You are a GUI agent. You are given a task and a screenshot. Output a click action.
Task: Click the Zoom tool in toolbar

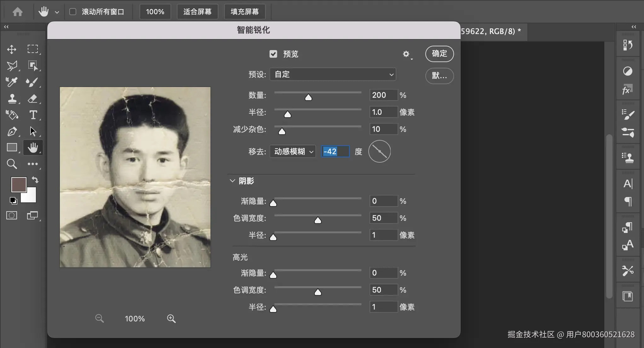coord(12,164)
